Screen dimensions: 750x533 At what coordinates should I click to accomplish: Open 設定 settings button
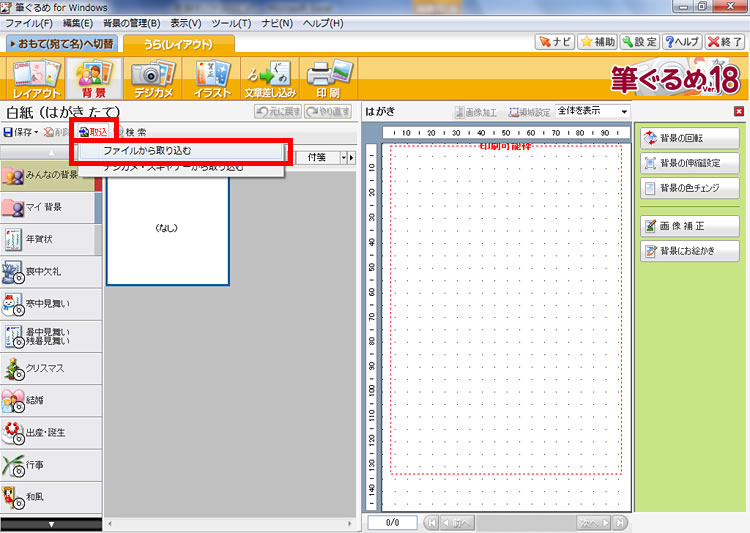[x=640, y=42]
